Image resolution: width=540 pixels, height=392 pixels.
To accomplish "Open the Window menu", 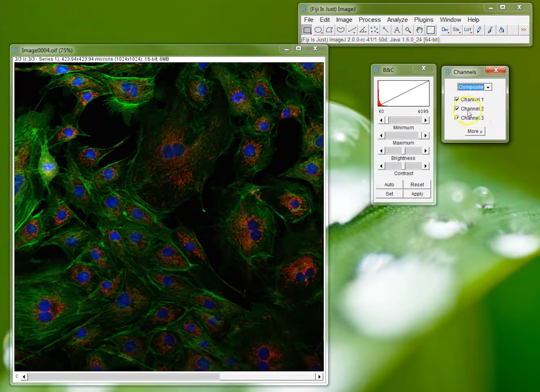I will tap(450, 20).
